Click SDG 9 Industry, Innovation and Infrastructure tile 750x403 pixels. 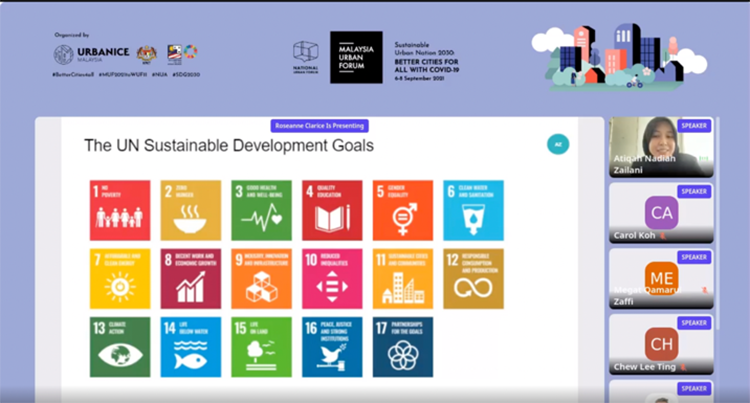[x=262, y=279]
